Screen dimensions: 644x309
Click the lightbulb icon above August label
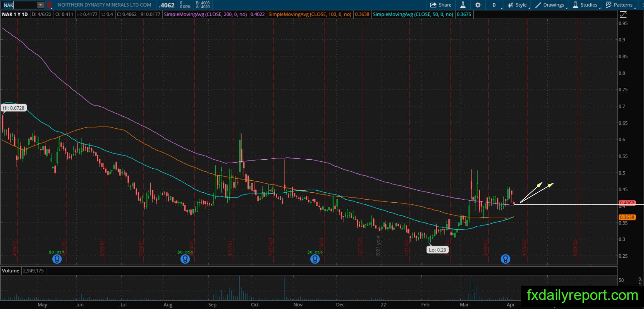[x=185, y=259]
